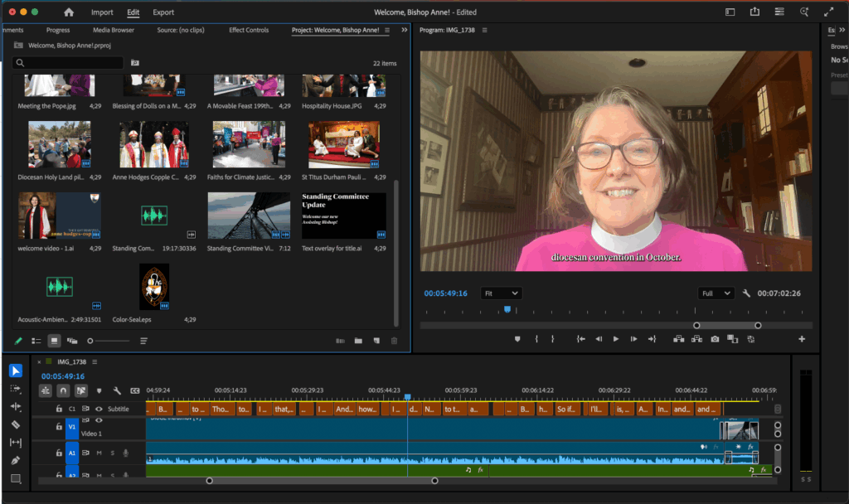Toggle full screen video arrows icon

tap(828, 12)
